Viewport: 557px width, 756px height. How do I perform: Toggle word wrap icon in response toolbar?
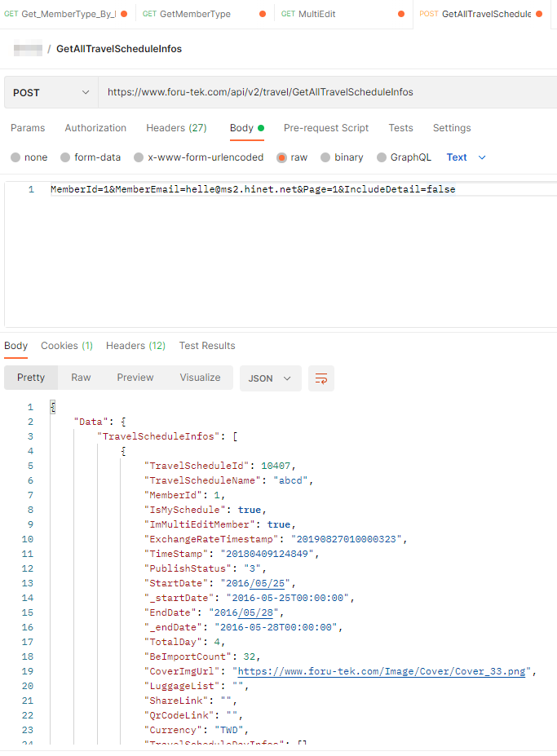point(321,378)
